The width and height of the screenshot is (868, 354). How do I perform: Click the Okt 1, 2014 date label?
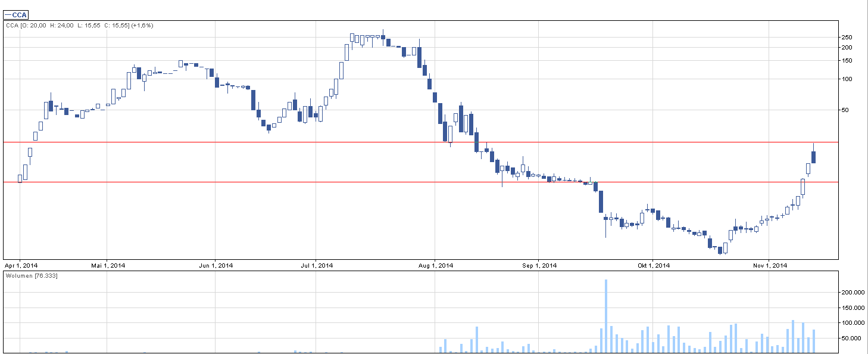[653, 265]
